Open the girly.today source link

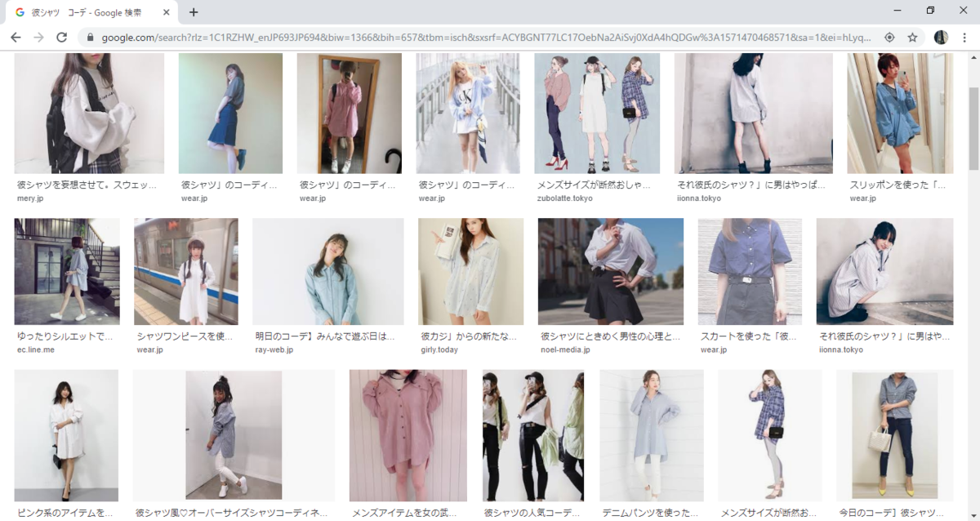click(439, 350)
